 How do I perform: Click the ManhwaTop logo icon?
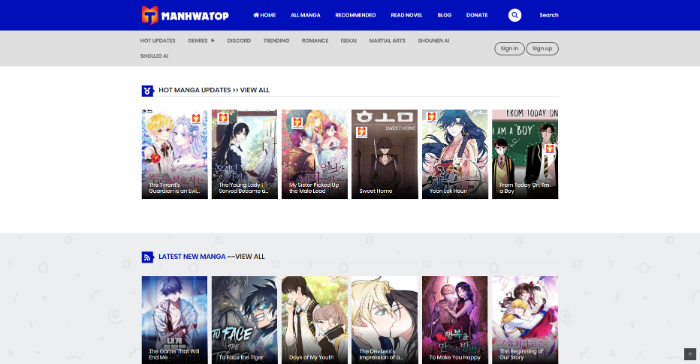[150, 15]
